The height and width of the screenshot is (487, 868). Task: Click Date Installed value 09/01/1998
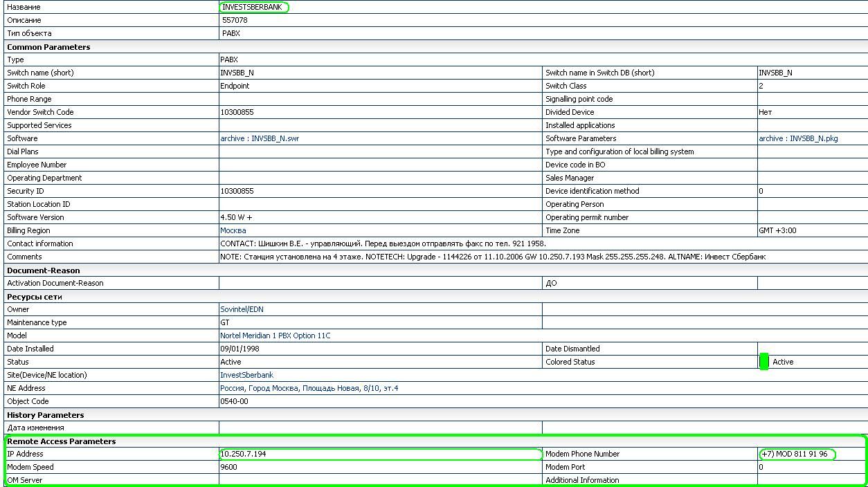click(239, 349)
